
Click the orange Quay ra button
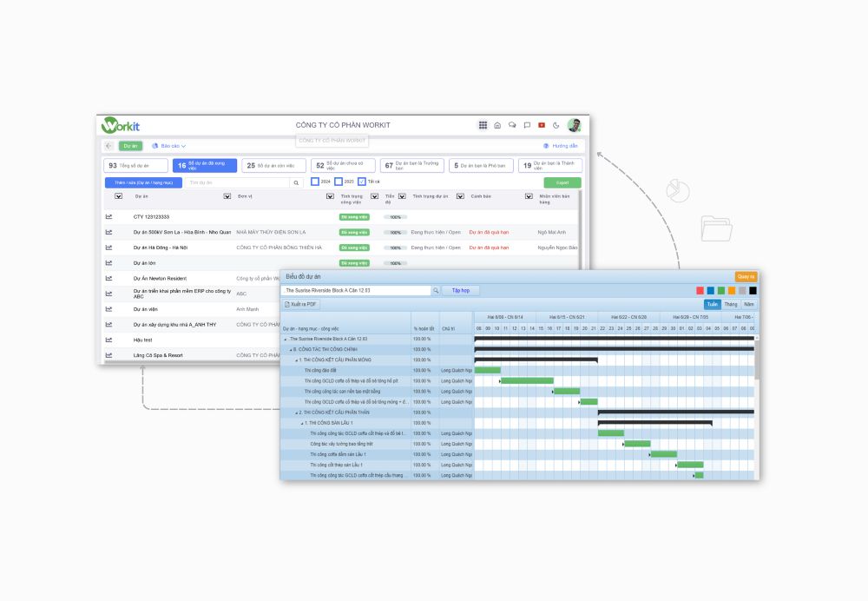tap(746, 276)
